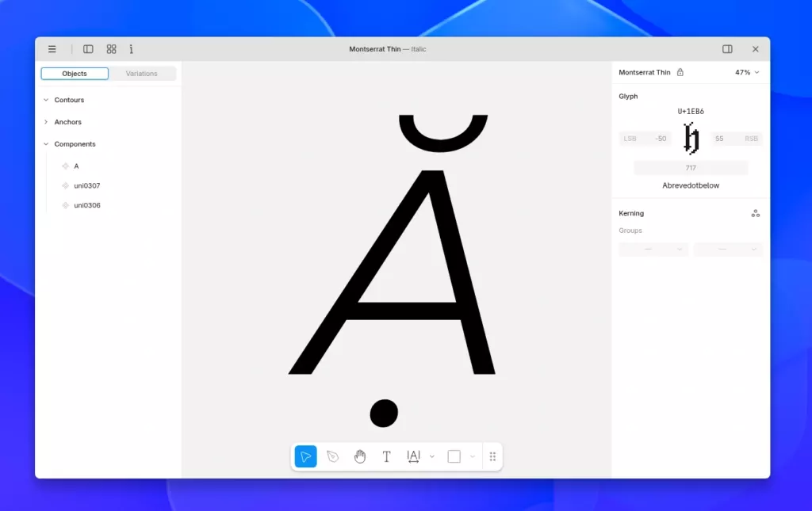Click the Montserrat Thin title text

click(375, 49)
